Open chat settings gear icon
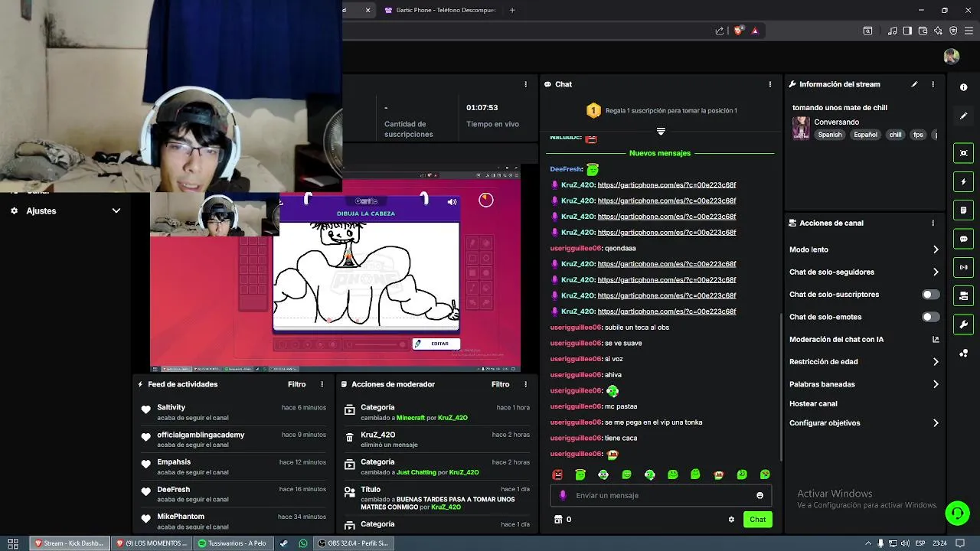The width and height of the screenshot is (980, 551). (x=731, y=520)
